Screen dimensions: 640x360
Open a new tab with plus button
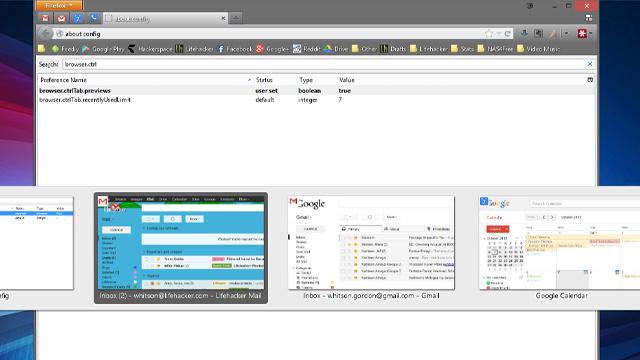pyautogui.click(x=236, y=18)
